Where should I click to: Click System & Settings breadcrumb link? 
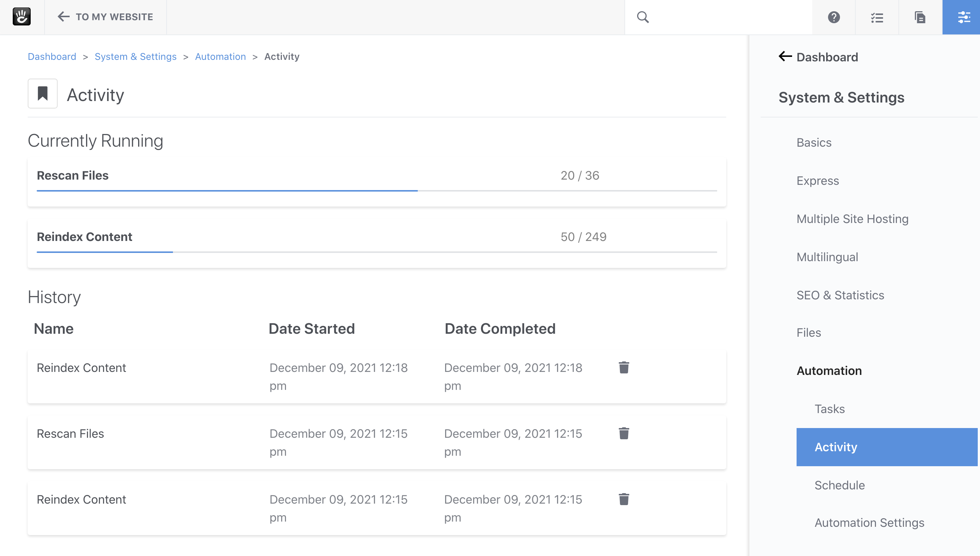(135, 56)
